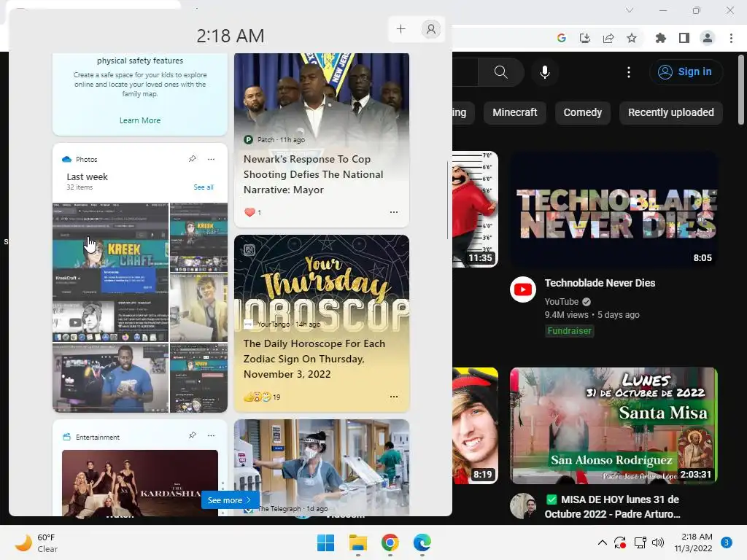Open Photos widget more options
Screen dimensions: 747x560
tap(211, 159)
